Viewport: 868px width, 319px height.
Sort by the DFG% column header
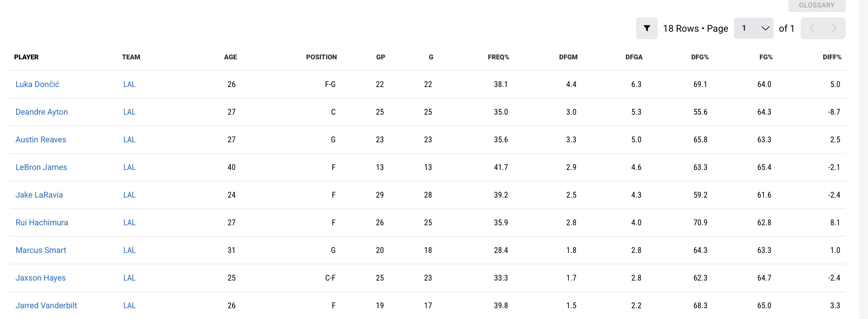(700, 57)
